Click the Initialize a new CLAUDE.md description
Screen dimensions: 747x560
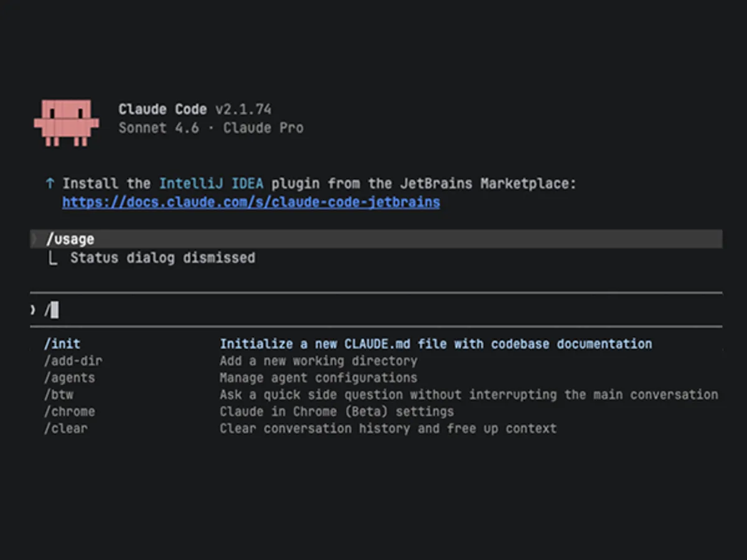(x=436, y=343)
